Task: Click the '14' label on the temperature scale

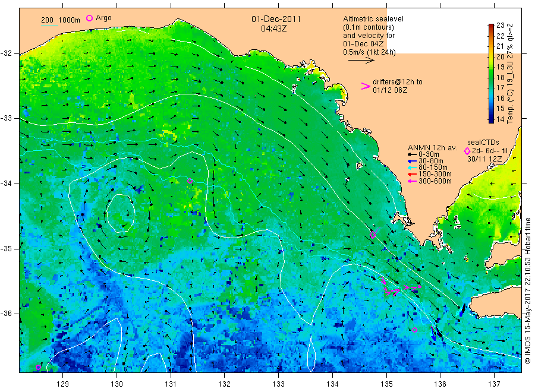Action: pos(500,119)
